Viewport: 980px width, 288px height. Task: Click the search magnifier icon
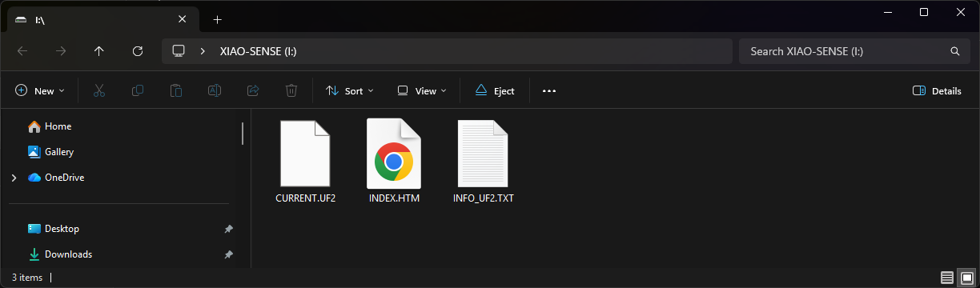coord(954,51)
